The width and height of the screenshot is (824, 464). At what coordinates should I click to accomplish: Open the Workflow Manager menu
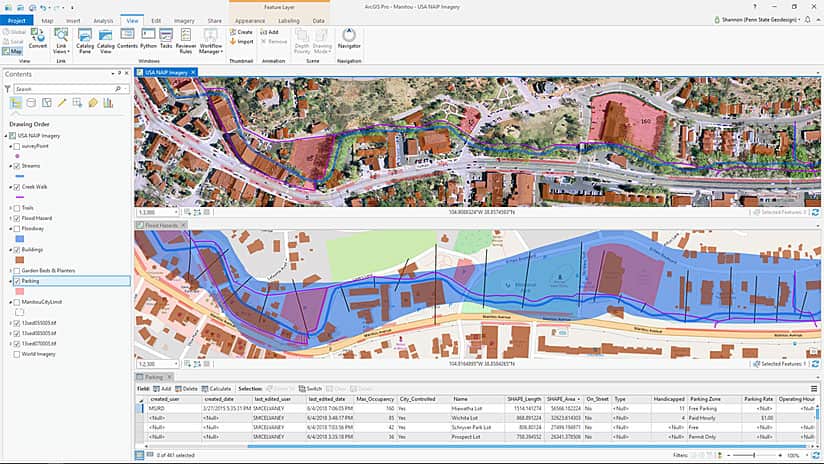point(210,41)
